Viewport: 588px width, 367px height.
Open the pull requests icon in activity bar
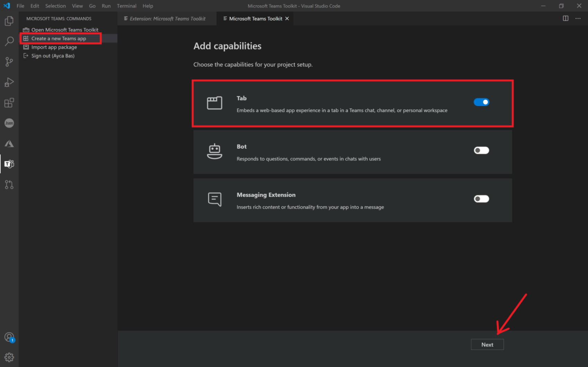click(9, 185)
